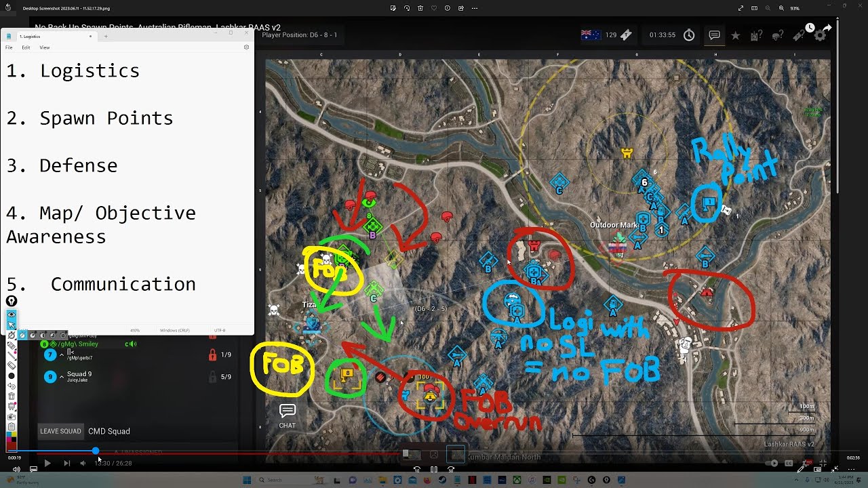Click the rotate icon in Photos toolbar
868x488 pixels.
click(407, 8)
